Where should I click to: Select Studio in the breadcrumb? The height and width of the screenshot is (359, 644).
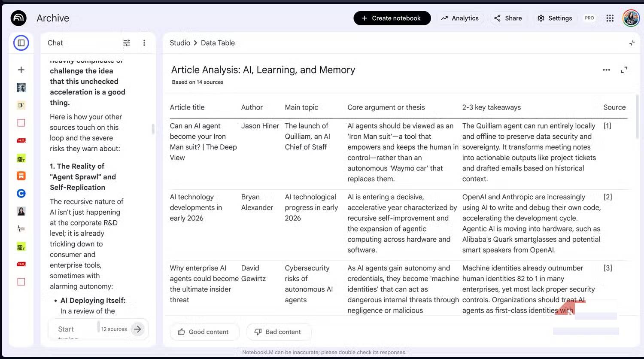pyautogui.click(x=179, y=43)
